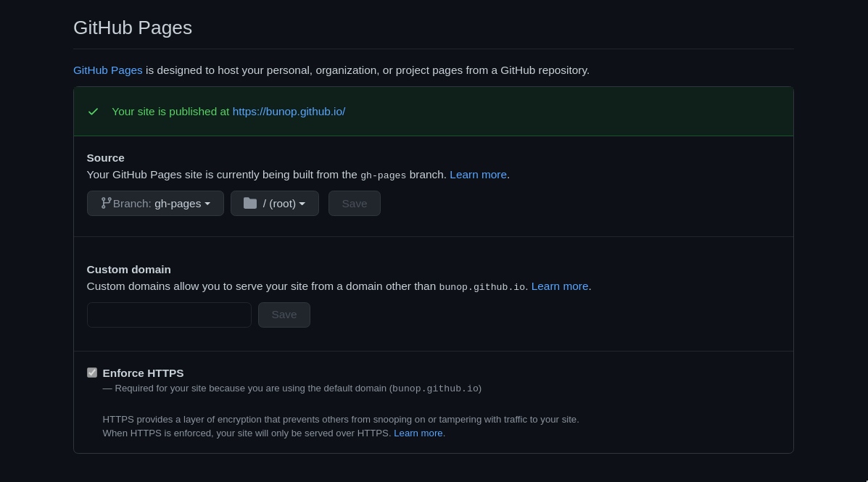
Task: Click 'Your site is published at' text
Action: tap(170, 111)
